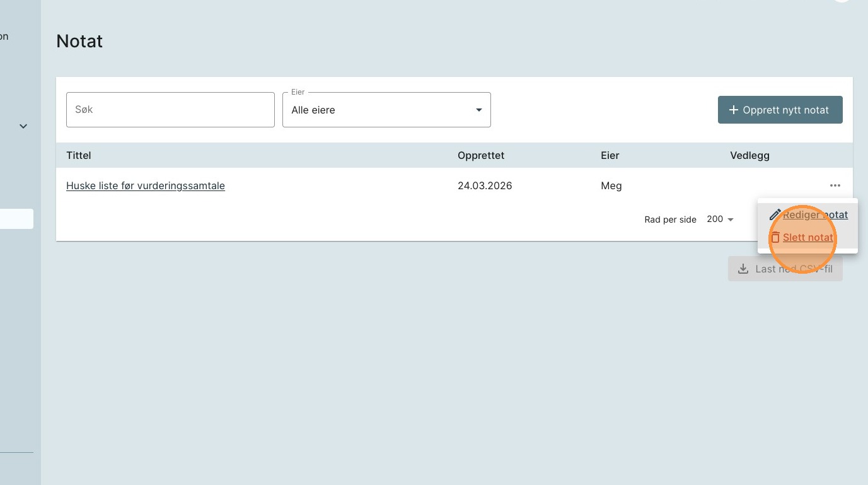Open the Huske liste før vurderingssamtale note
Screen dimensions: 868x485
[x=146, y=185]
